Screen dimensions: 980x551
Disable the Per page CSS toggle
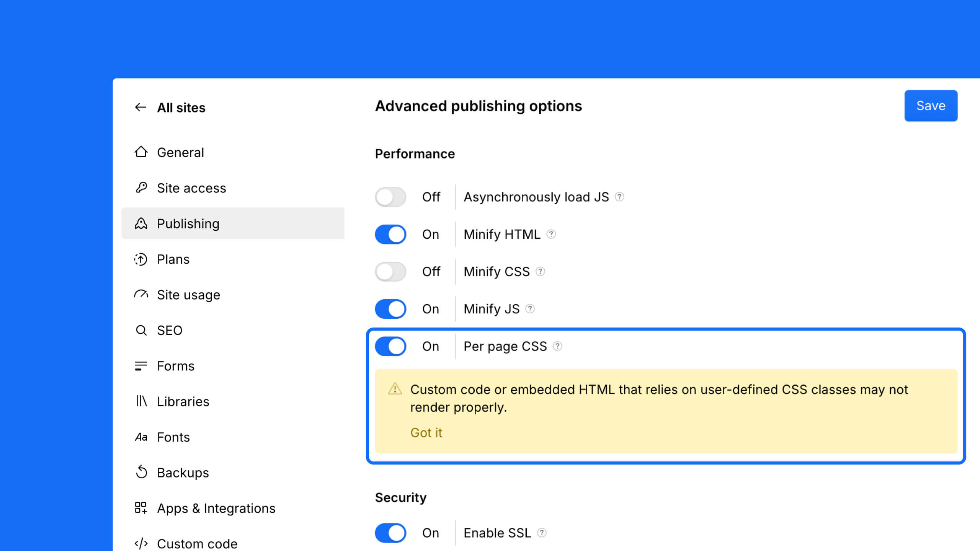390,346
